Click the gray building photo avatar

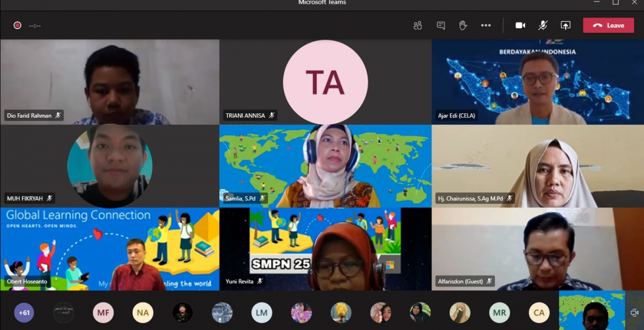coord(222,313)
